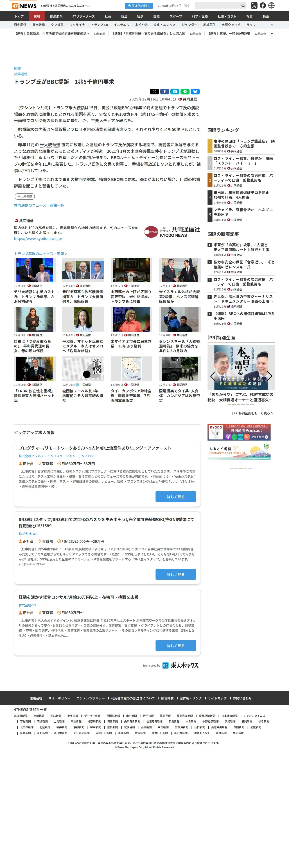Open new article 強力な安全の保証「合意近い」
The image size is (289, 868).
[x=244, y=265]
